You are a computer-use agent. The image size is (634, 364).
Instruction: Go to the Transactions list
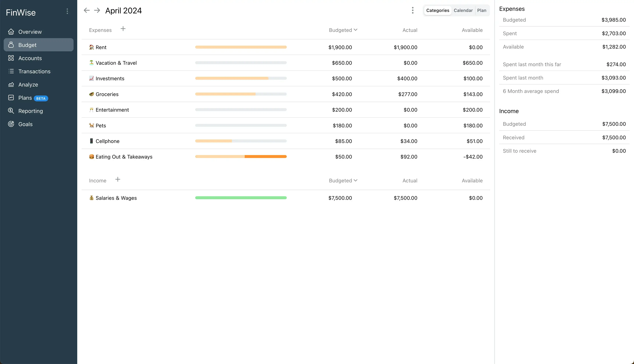click(34, 71)
